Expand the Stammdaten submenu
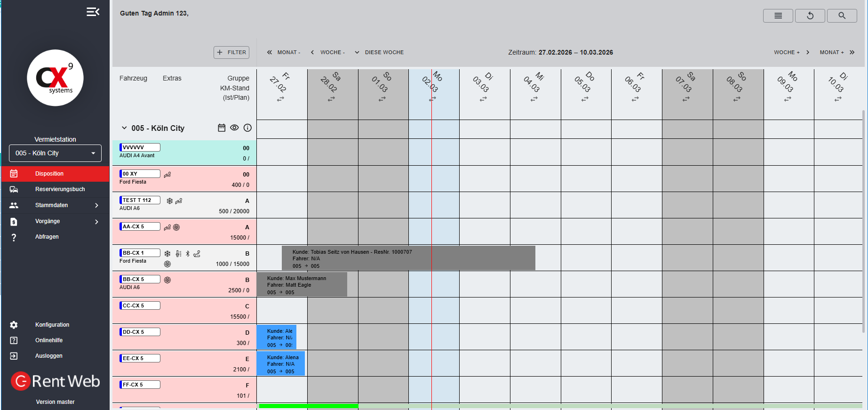Image resolution: width=868 pixels, height=410 pixels. 96,205
